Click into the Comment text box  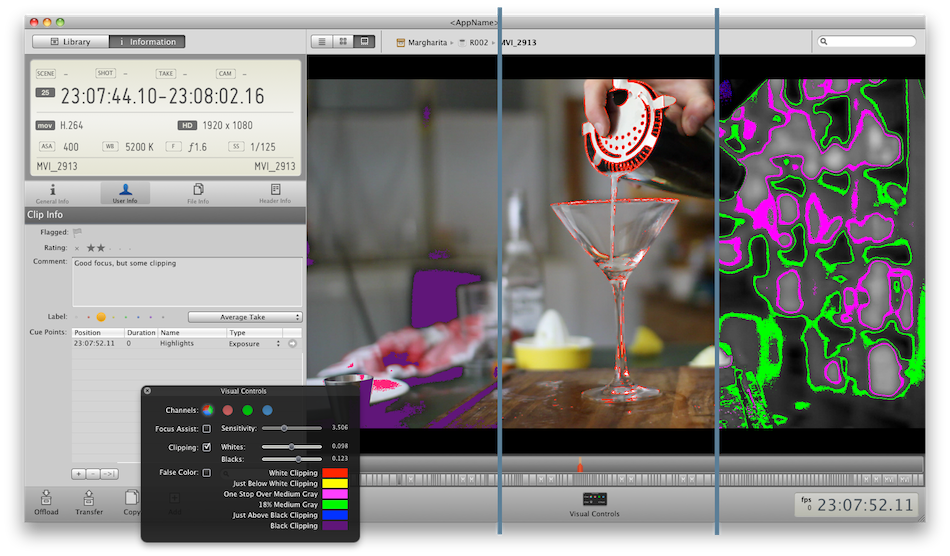tap(187, 282)
